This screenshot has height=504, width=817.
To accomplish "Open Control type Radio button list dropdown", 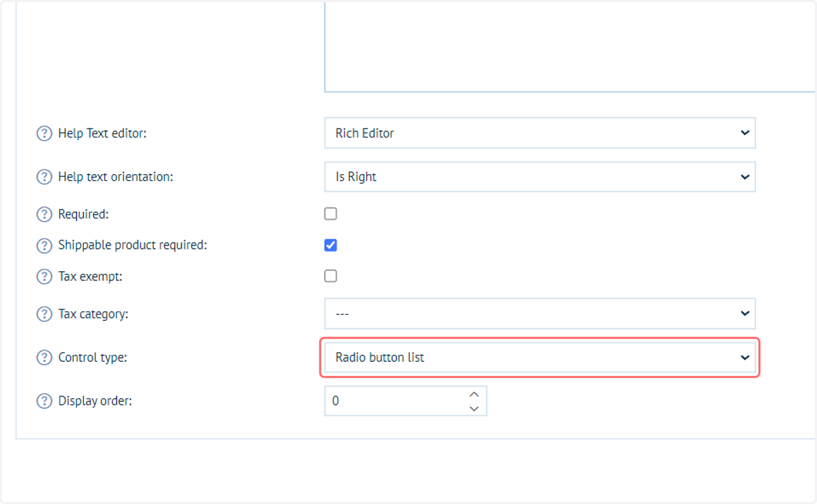I will (x=540, y=357).
